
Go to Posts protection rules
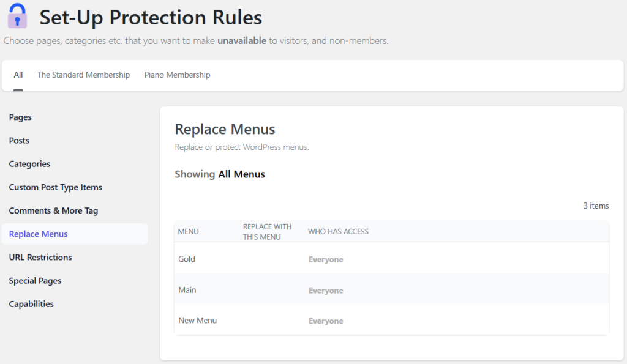19,141
